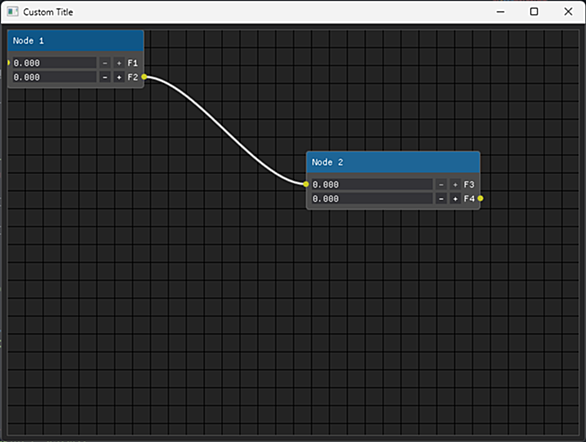Decrease the F2 value with minus button

pos(105,77)
